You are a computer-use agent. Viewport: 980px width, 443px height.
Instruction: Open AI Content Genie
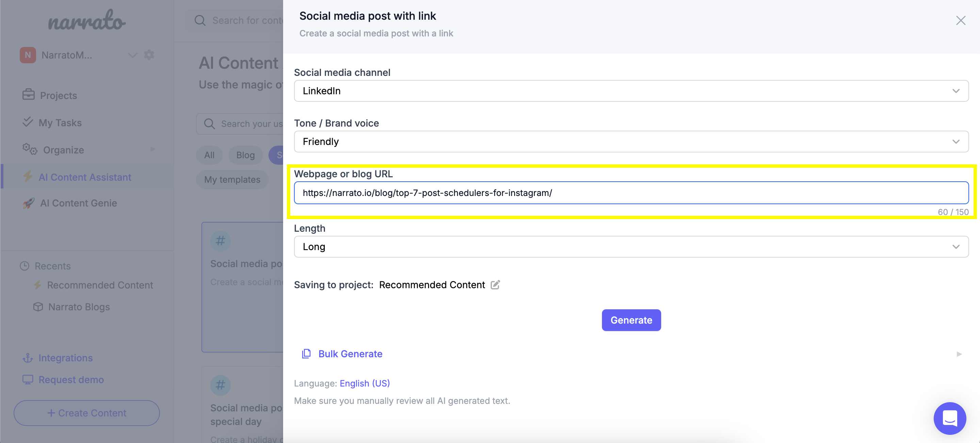79,203
